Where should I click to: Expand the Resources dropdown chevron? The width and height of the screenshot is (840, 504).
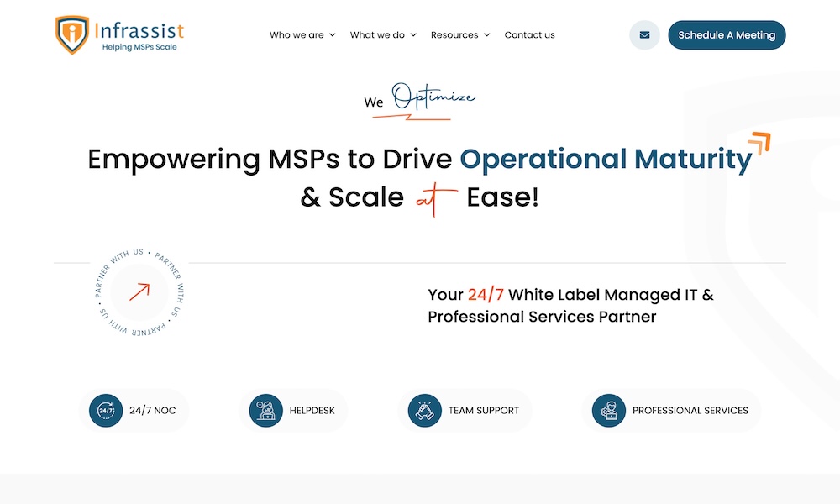click(486, 35)
